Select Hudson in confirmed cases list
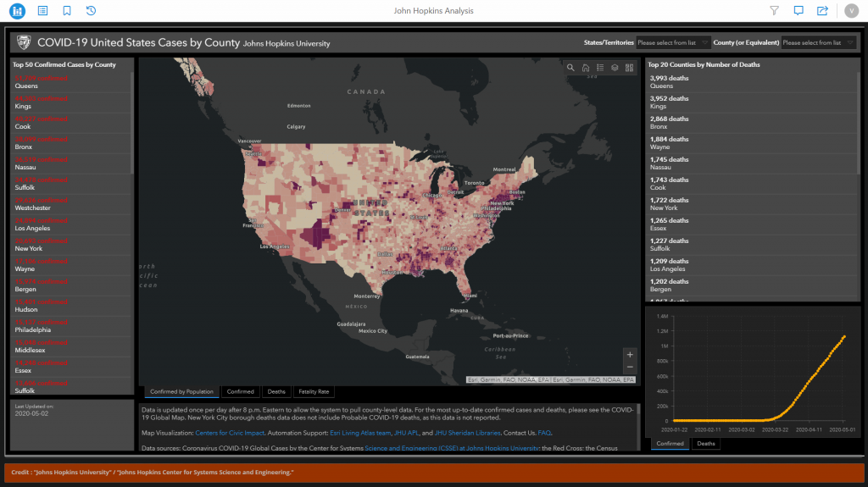The width and height of the screenshot is (868, 487). (x=71, y=306)
